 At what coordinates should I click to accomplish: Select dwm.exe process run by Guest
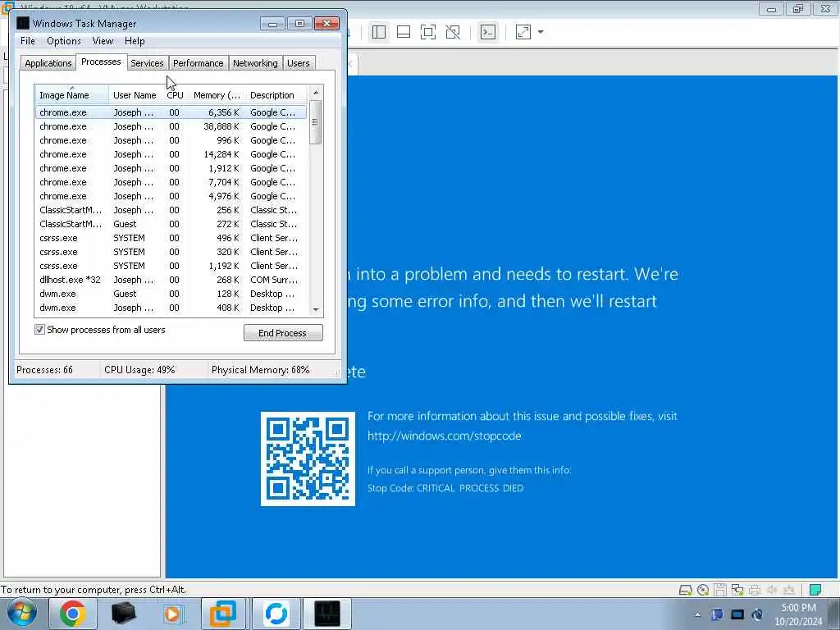point(171,294)
